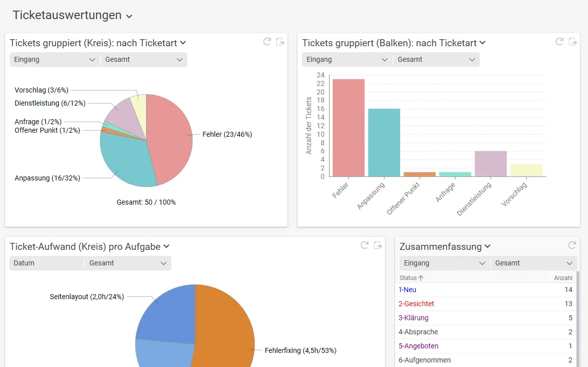Image resolution: width=588 pixels, height=367 pixels.
Task: Open Gesamt dropdown in Zusammenfassung panel
Action: click(x=534, y=263)
